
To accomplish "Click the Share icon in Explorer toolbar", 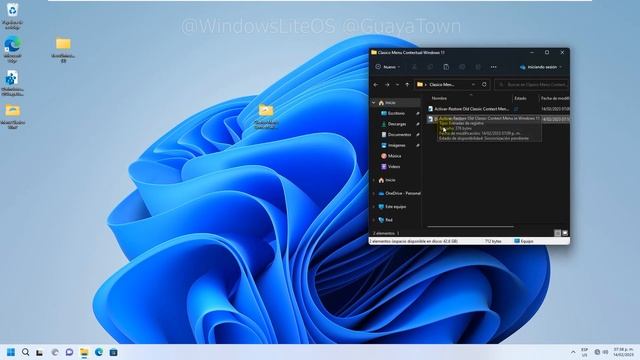I will pyautogui.click(x=478, y=67).
